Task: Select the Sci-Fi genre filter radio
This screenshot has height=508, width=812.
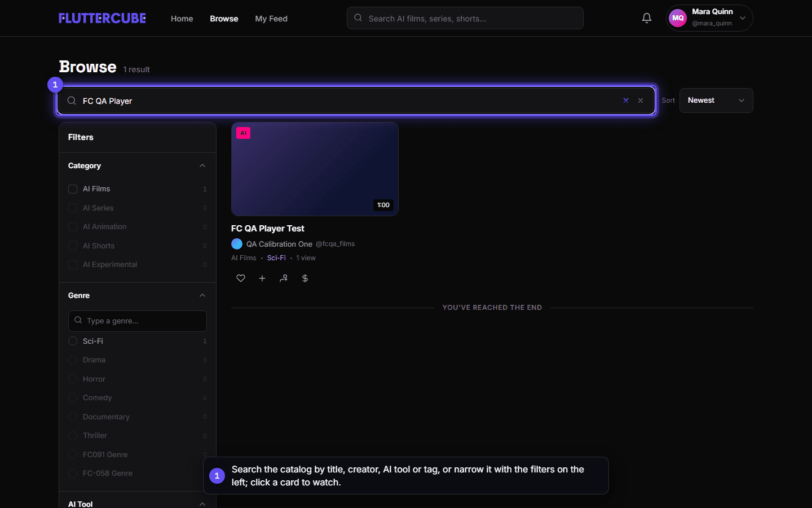Action: [x=73, y=341]
